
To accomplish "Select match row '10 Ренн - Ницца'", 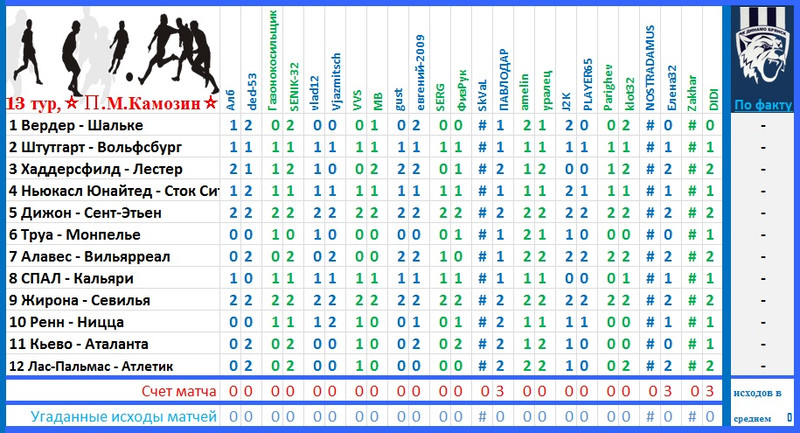I will click(x=66, y=323).
